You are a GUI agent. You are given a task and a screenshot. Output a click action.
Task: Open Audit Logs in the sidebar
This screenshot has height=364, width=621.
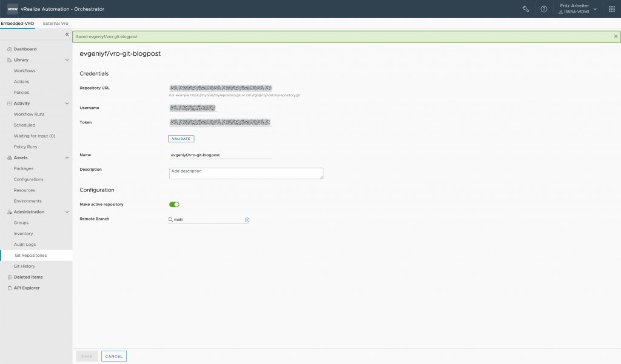click(24, 245)
